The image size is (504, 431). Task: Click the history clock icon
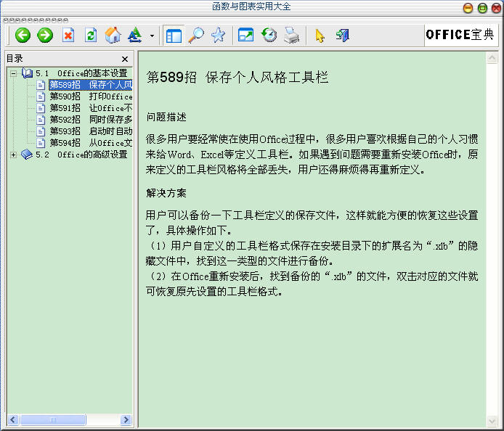pyautogui.click(x=269, y=35)
